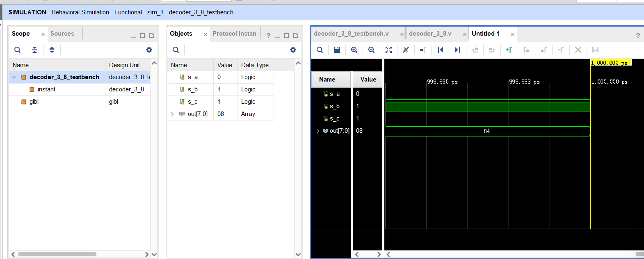Float the Objects panel

295,36
